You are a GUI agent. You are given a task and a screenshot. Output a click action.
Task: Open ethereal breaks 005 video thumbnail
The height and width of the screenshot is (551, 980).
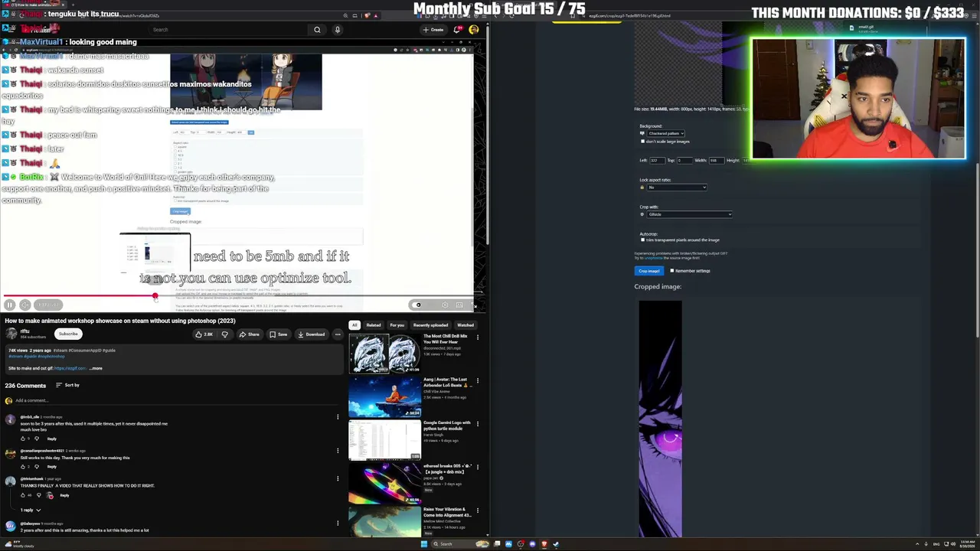coord(384,483)
